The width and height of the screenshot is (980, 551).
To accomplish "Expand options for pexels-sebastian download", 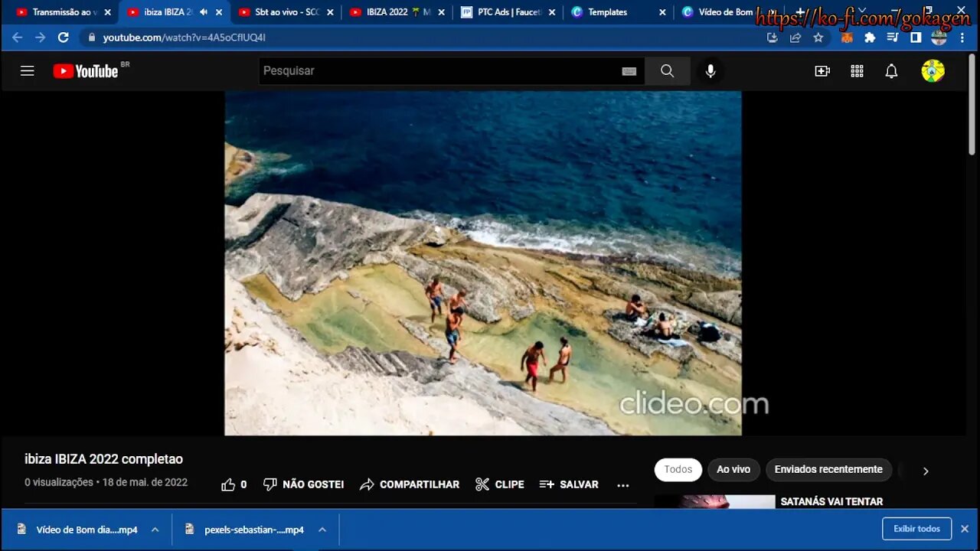I will tap(322, 530).
